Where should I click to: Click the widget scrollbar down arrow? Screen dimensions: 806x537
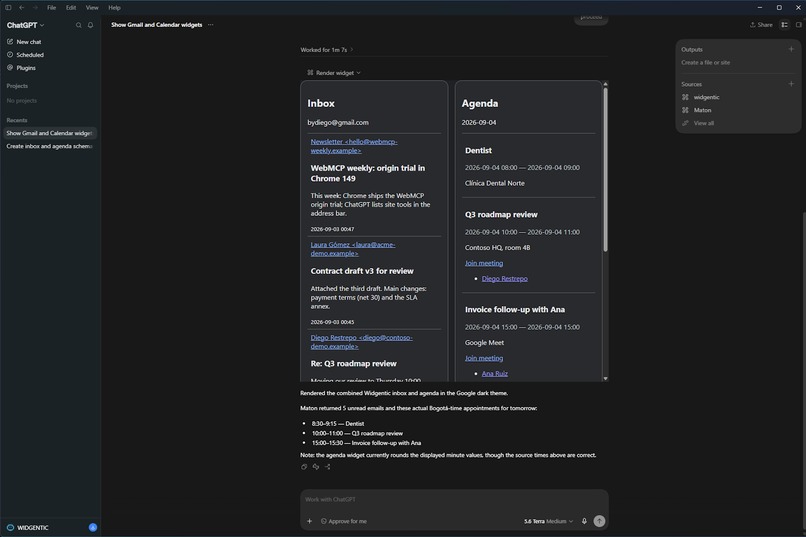coord(606,378)
